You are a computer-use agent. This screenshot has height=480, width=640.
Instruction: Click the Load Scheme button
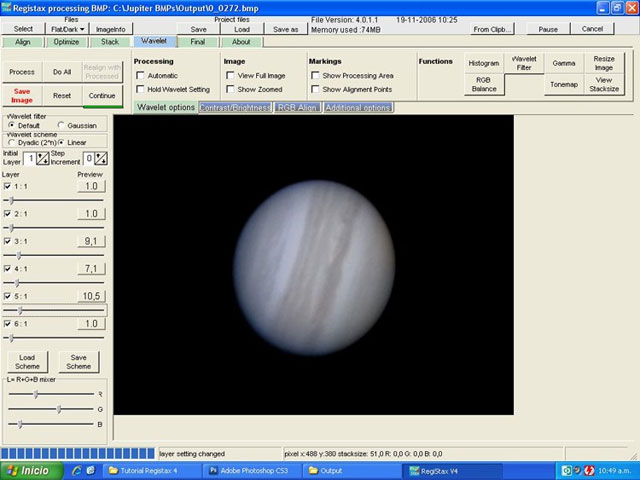point(27,362)
